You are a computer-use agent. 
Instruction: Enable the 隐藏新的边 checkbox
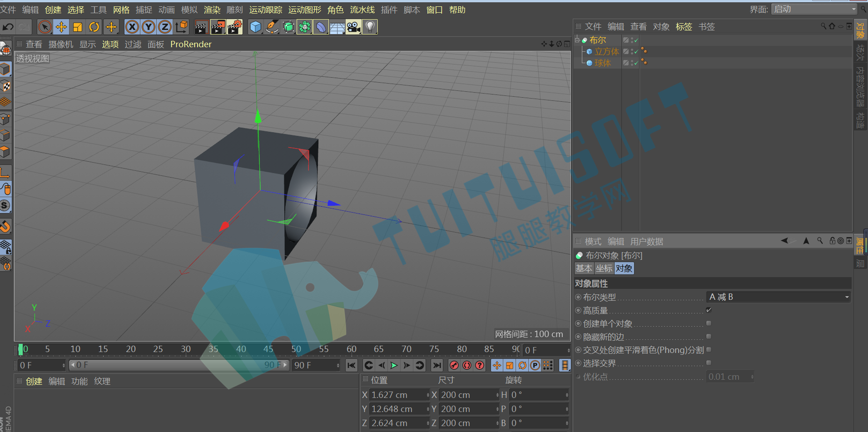709,337
